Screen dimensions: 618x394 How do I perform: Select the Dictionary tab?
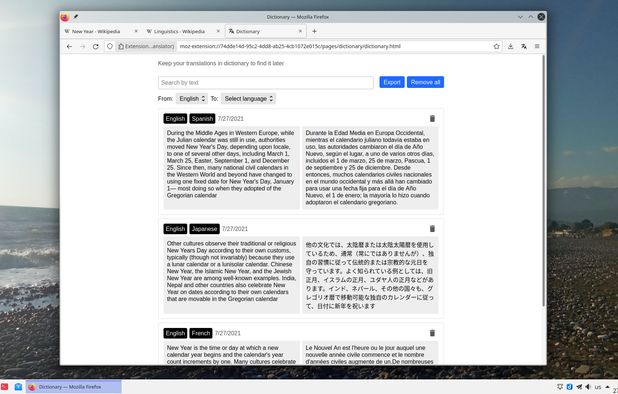(265, 31)
